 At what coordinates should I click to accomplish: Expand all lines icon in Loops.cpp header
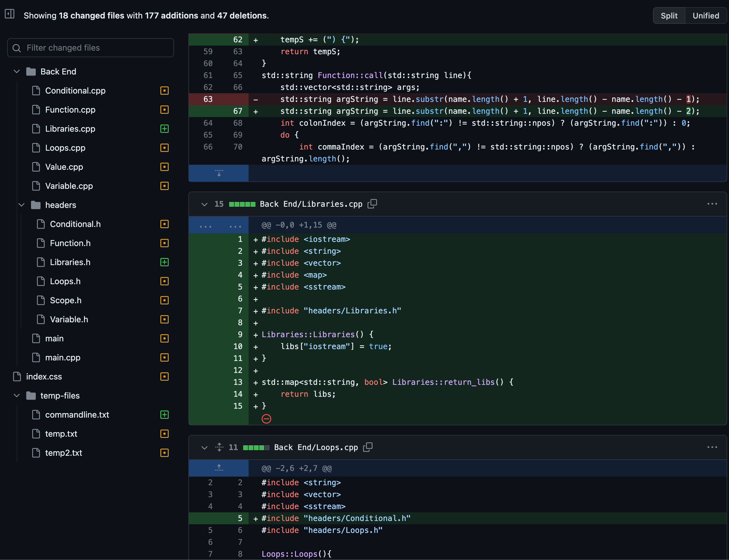pyautogui.click(x=219, y=447)
